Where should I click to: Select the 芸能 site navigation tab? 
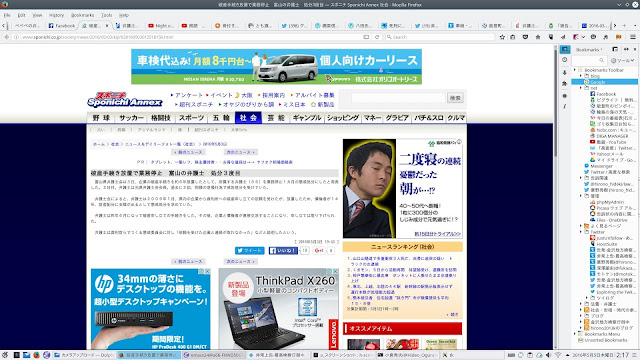(276, 118)
